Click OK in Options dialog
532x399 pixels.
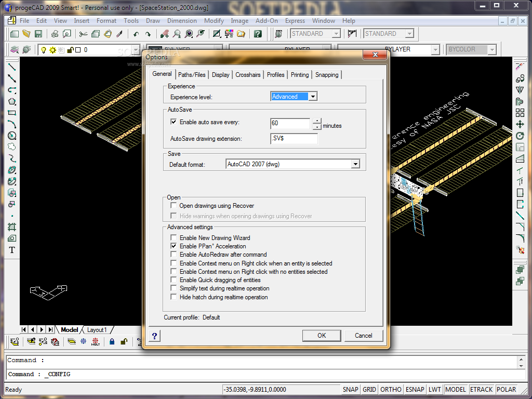(322, 336)
